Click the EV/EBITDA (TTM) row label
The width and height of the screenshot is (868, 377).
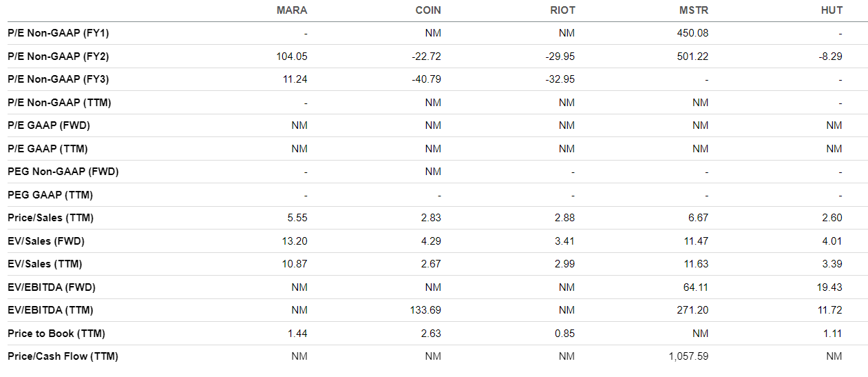coord(50,310)
